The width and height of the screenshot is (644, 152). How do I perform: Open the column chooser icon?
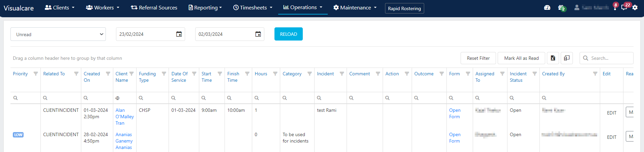point(567,58)
